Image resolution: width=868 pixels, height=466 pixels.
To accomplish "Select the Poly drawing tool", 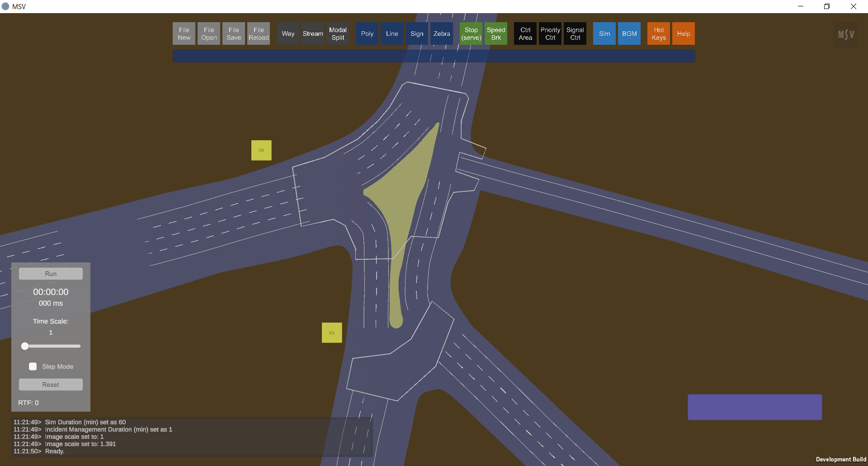I will 367,34.
